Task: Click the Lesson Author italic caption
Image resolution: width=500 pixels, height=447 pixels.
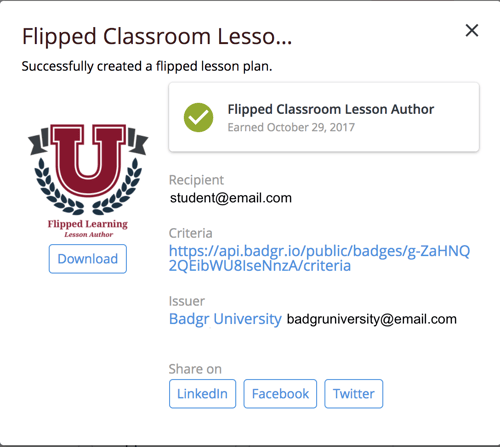Action: pyautogui.click(x=89, y=235)
